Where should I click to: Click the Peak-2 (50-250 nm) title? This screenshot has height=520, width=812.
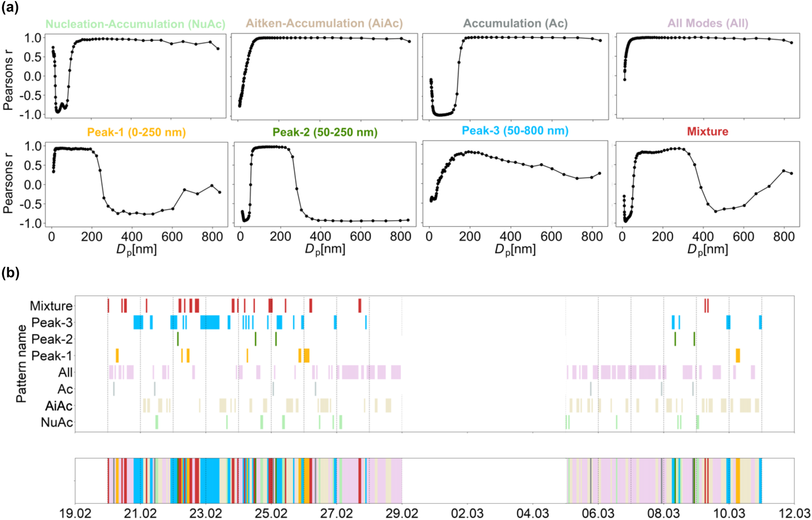(x=325, y=132)
